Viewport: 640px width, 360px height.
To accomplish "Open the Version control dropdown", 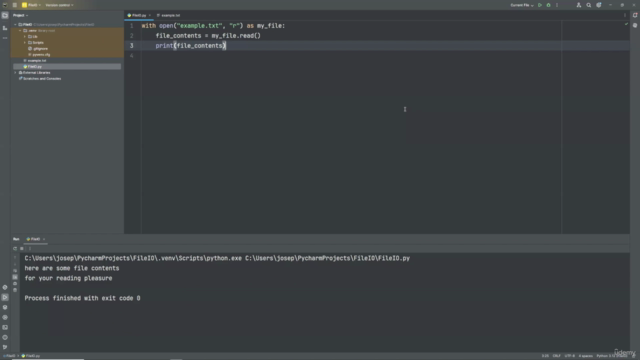I will (59, 5).
